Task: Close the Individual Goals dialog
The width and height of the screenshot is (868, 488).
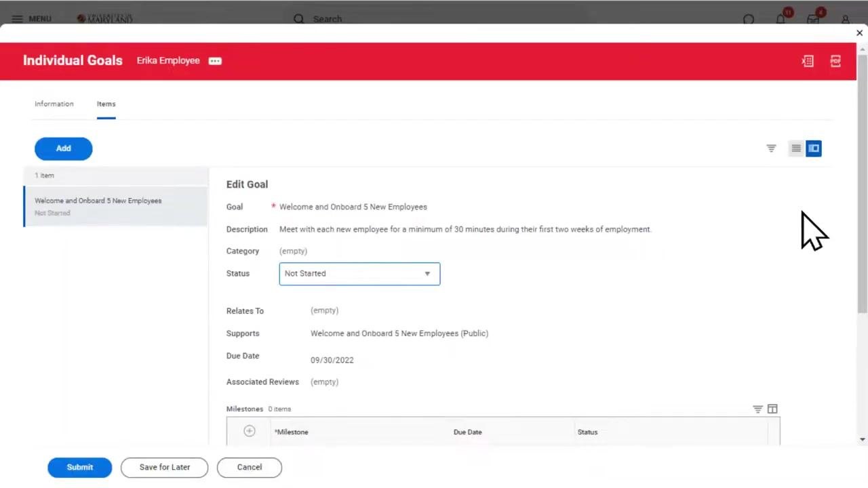Action: pos(859,33)
